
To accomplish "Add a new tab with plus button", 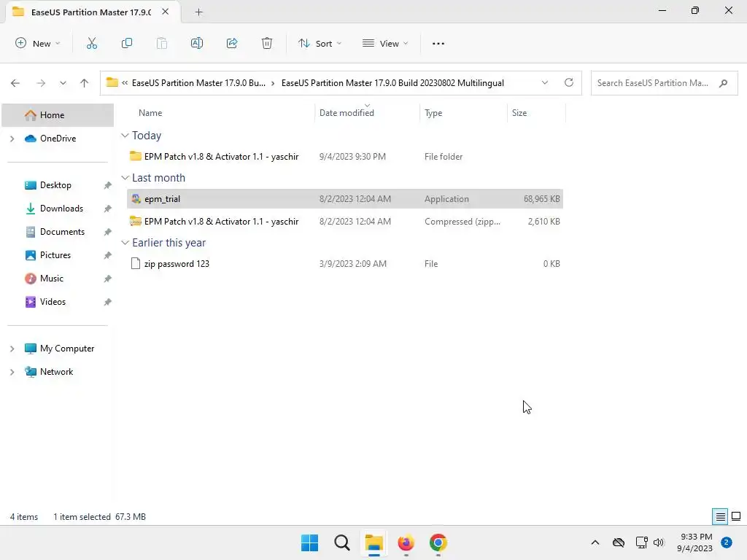I will tap(198, 12).
